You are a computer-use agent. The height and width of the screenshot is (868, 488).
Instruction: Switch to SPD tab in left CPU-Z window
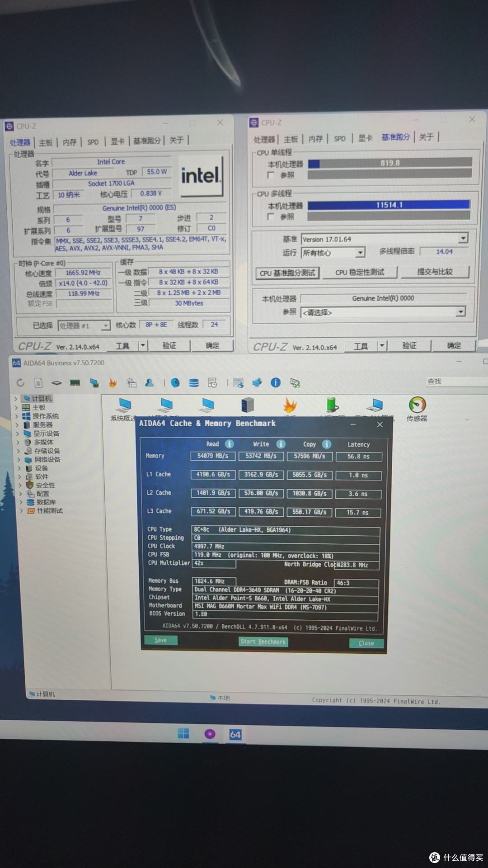coord(93,142)
